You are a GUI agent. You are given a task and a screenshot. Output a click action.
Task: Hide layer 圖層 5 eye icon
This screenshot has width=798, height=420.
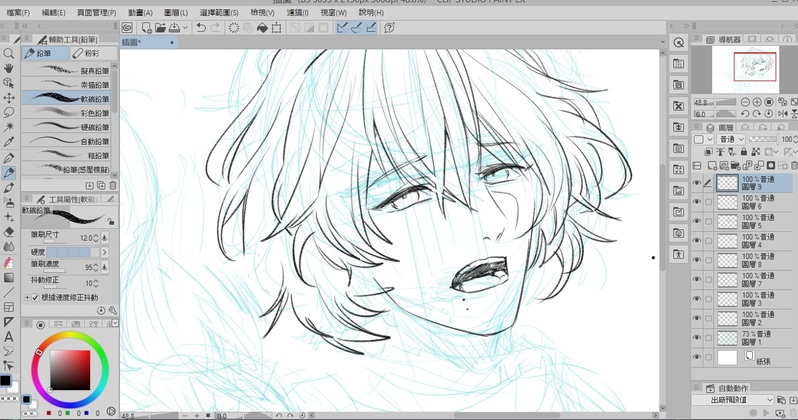tap(697, 221)
